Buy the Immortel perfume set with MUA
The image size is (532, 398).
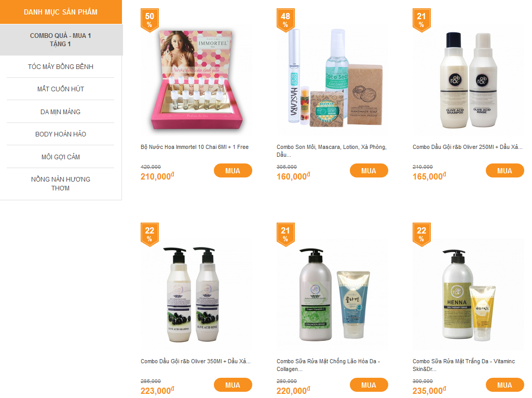(x=233, y=171)
